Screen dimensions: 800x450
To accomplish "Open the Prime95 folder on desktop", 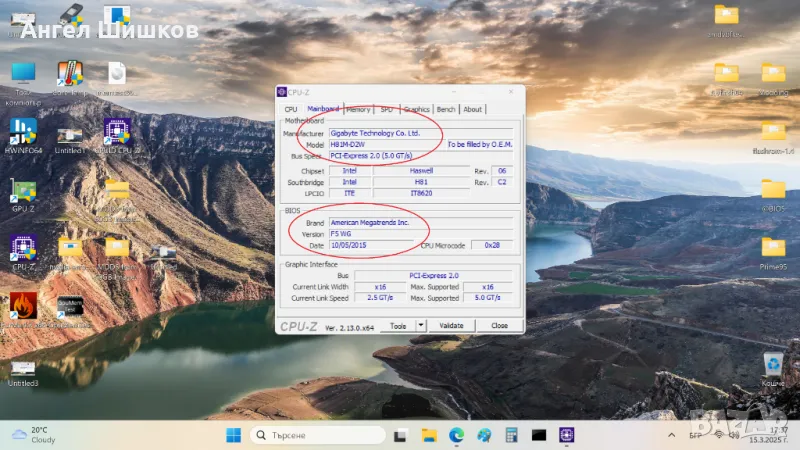I will click(x=772, y=248).
